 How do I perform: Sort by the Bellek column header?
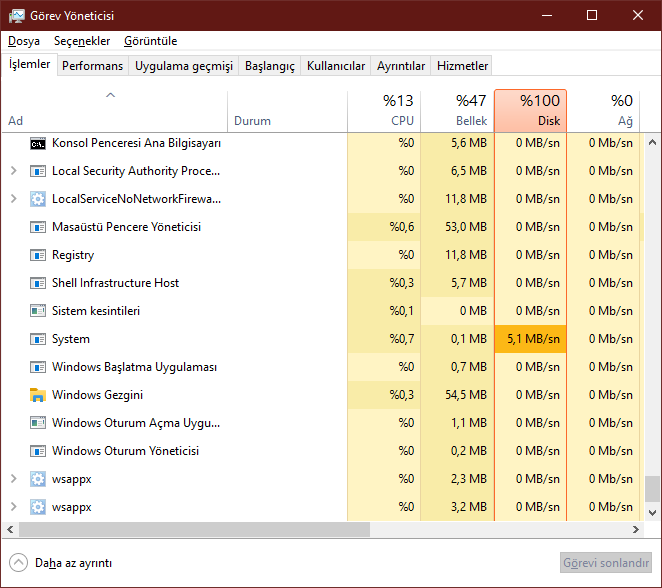pos(457,111)
